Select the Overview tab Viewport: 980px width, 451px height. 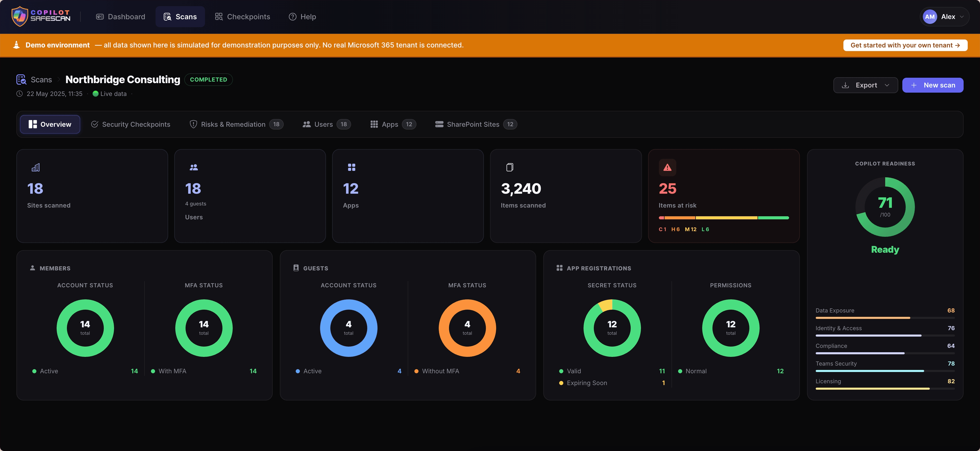tap(50, 124)
